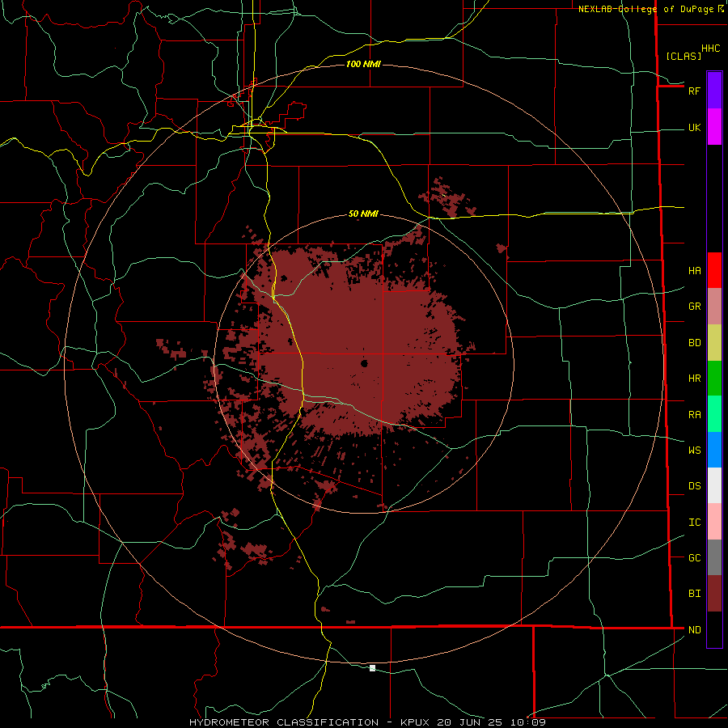Click the HA legend label

[x=694, y=271]
